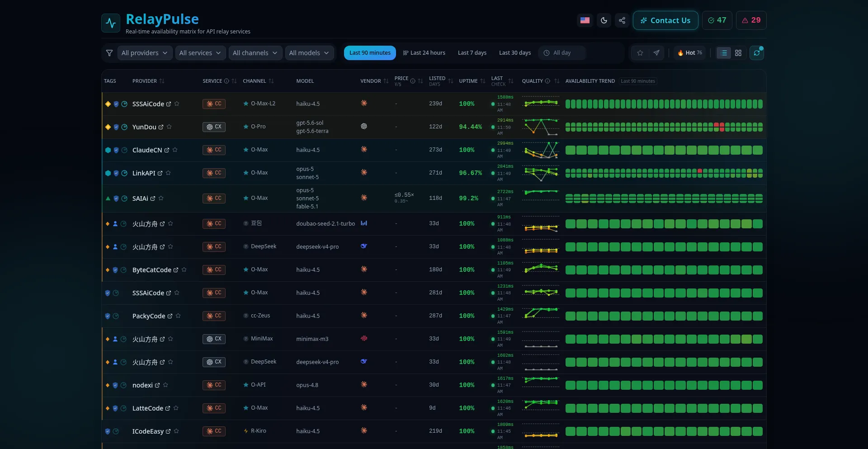Viewport: 868px width, 449px height.
Task: Click the 47 healthy services badge
Action: point(717,20)
